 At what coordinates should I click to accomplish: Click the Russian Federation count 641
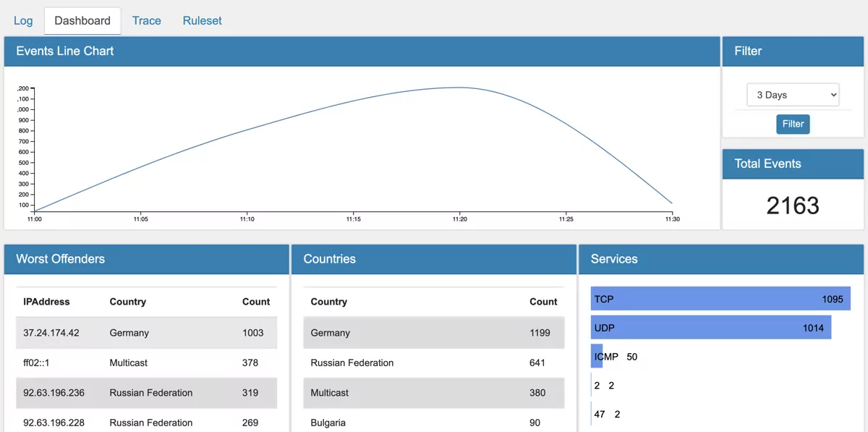click(537, 363)
